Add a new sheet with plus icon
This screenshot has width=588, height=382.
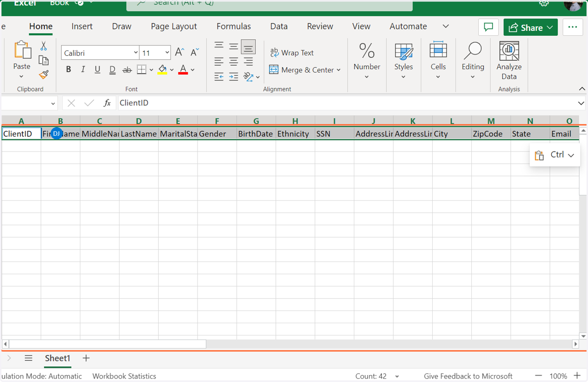(86, 358)
